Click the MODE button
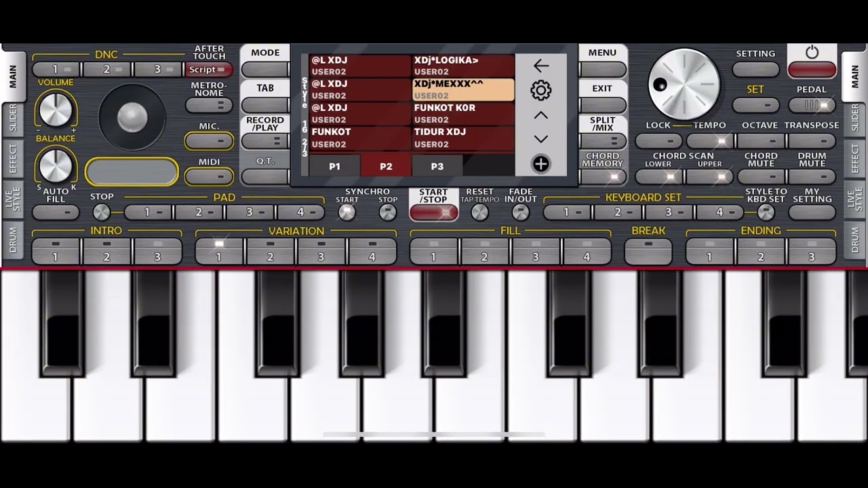868x488 pixels. [x=265, y=70]
